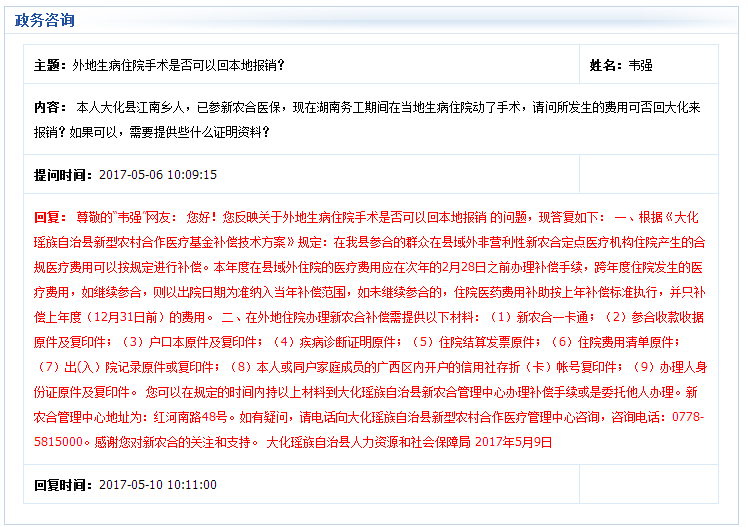
Task: Click the 姓名 label
Action: click(605, 65)
